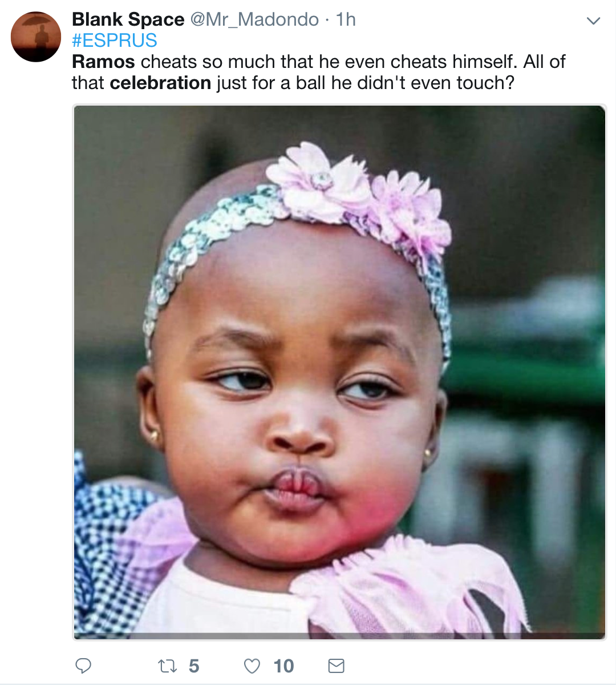Viewport: 616px width, 685px height.
Task: Expand tweet options with the chevron arrow
Action: tap(594, 21)
